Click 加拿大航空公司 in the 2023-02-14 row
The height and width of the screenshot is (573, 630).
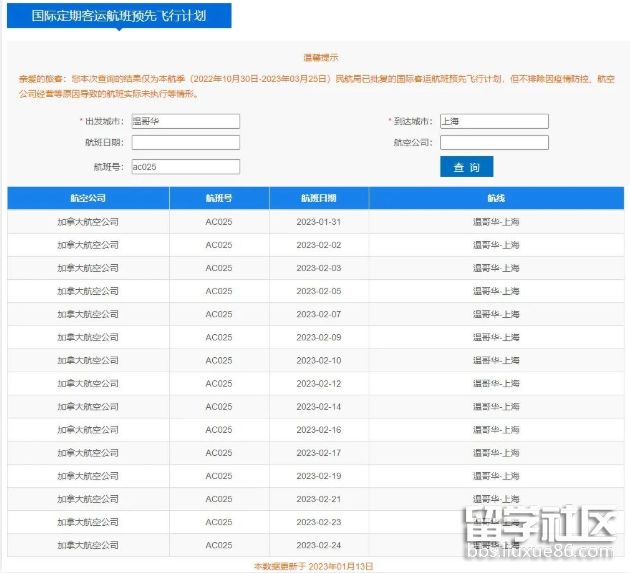click(x=88, y=407)
